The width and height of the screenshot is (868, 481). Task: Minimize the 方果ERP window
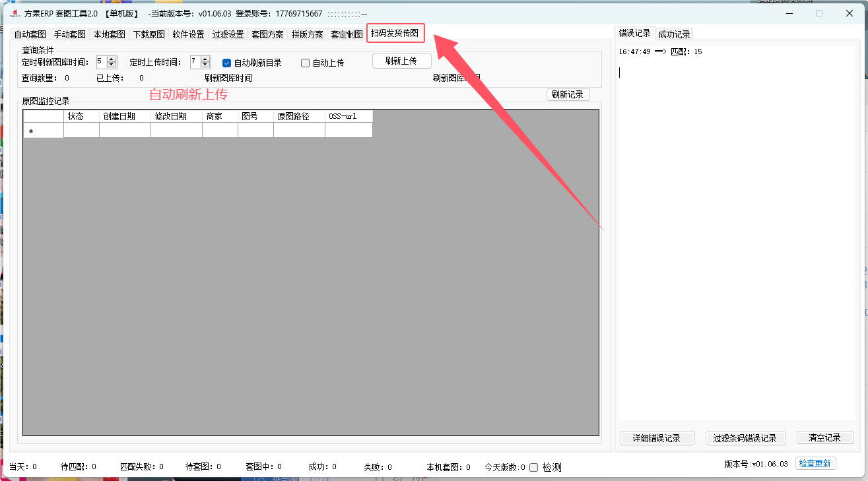click(x=789, y=13)
